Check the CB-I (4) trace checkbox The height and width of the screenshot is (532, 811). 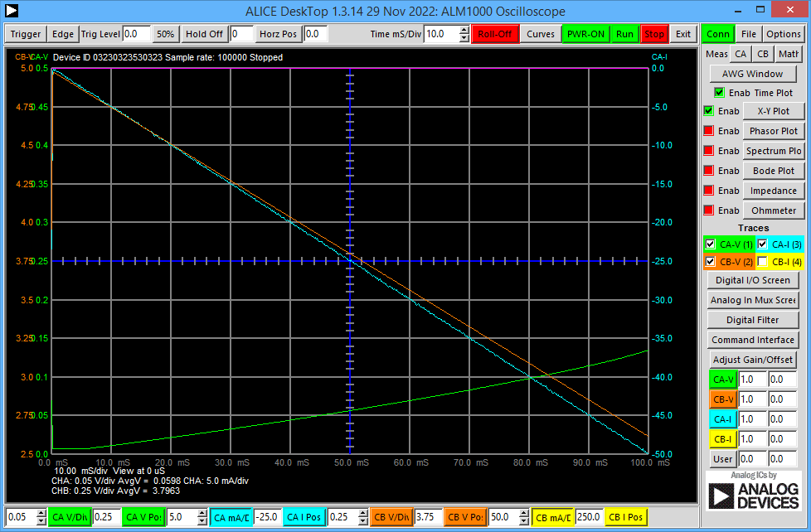pyautogui.click(x=760, y=261)
